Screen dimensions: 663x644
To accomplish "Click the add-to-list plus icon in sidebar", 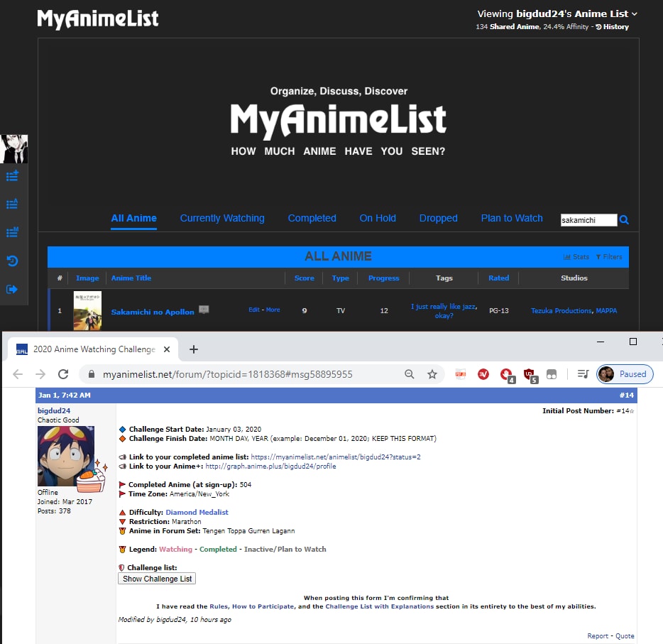I will click(12, 176).
